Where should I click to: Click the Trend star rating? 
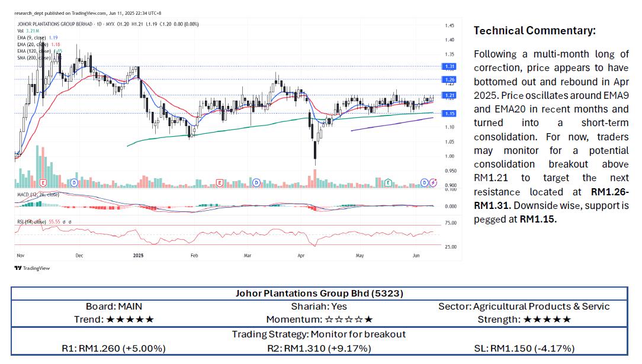130,320
